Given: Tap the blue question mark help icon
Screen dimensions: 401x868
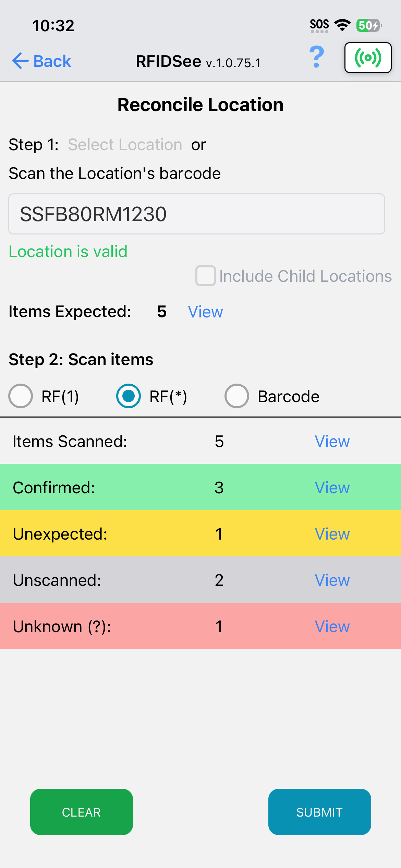Looking at the screenshot, I should (317, 57).
